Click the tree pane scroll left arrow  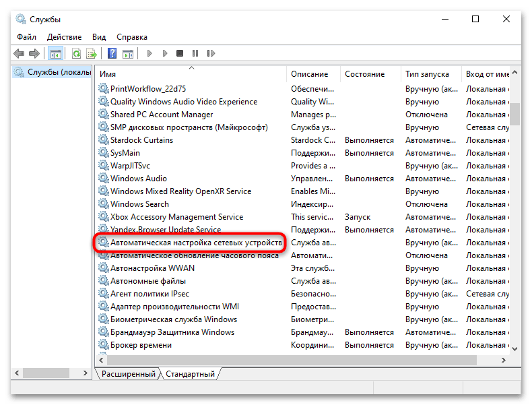tap(17, 373)
